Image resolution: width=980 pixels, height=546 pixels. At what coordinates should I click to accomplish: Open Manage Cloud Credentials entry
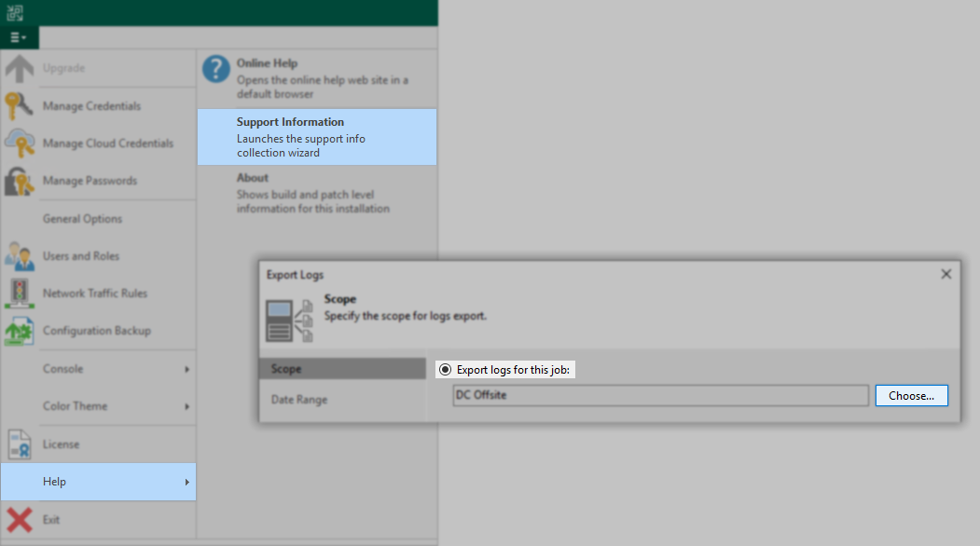point(98,143)
